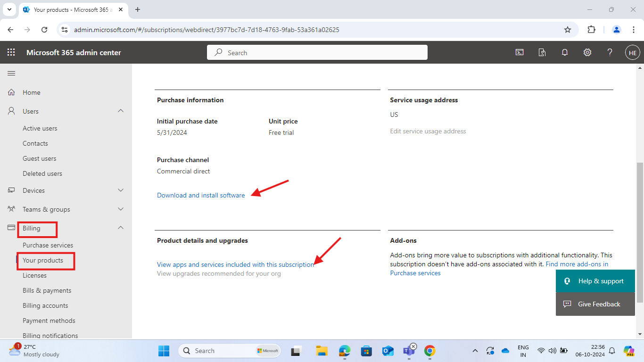
Task: Bookmark this page with star icon
Action: [x=568, y=30]
